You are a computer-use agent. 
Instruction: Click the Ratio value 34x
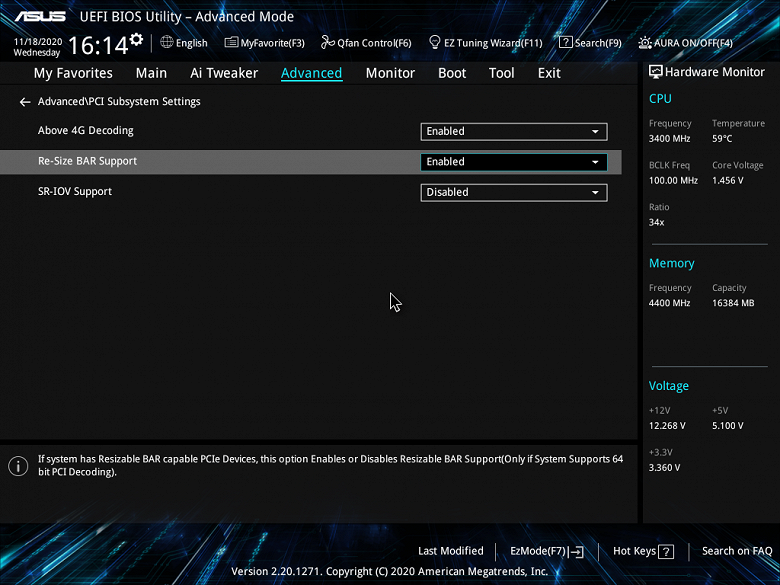656,222
